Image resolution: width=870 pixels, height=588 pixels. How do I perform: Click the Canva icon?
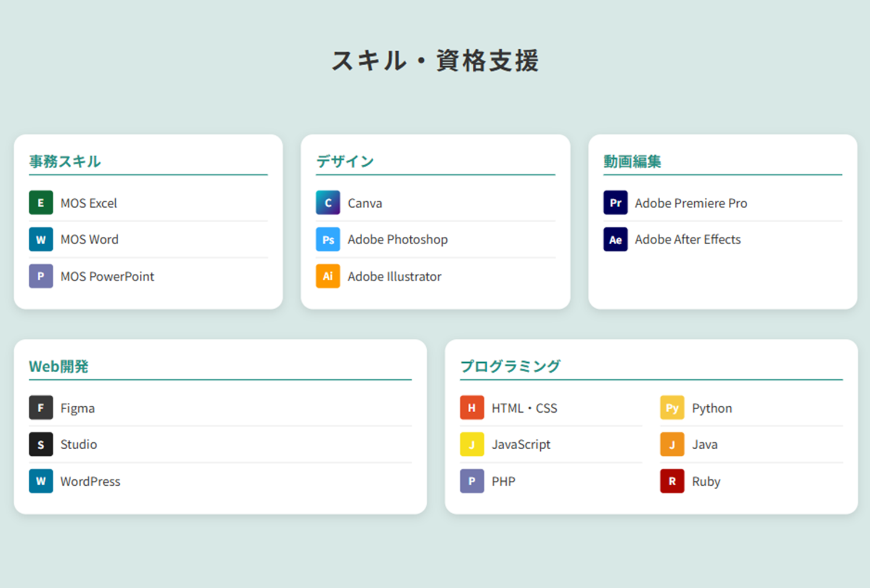pos(328,202)
